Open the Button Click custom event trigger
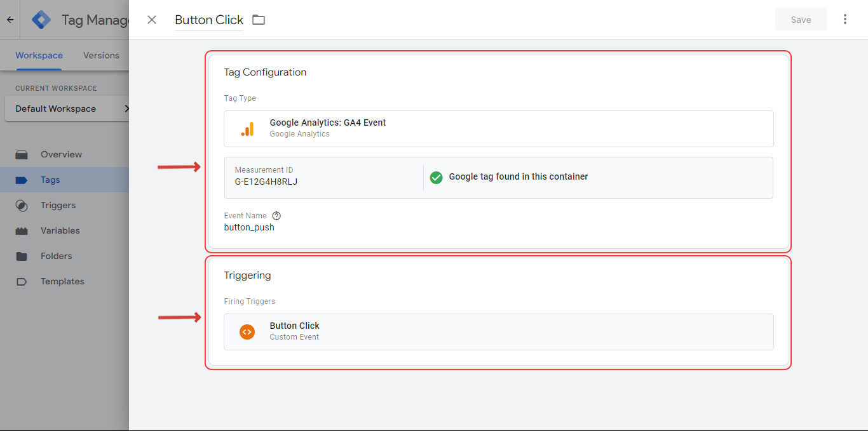Viewport: 868px width, 431px height. tap(499, 331)
